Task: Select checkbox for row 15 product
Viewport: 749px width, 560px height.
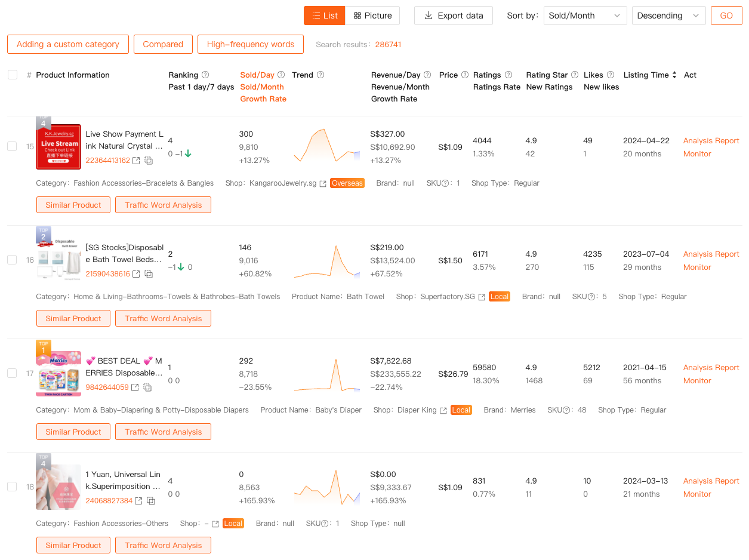Action: (12, 146)
